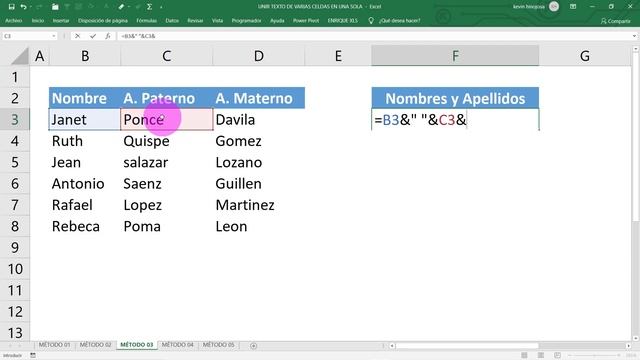This screenshot has height=360, width=640.
Task: Click the eraser icon in quick access toolbar
Action: click(x=121, y=7)
